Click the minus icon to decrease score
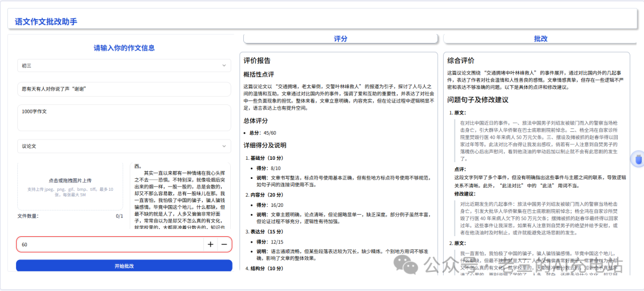 [224, 244]
